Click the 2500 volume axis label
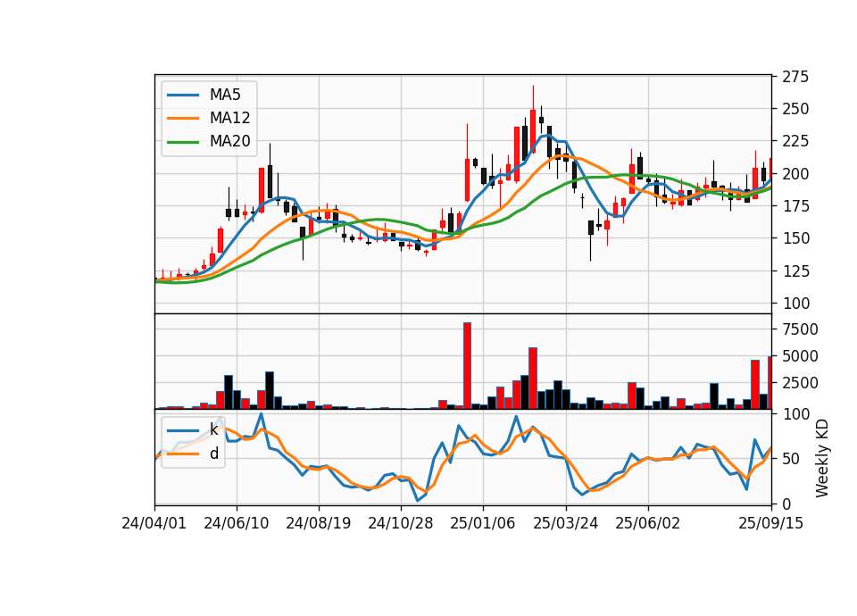 coord(800,383)
